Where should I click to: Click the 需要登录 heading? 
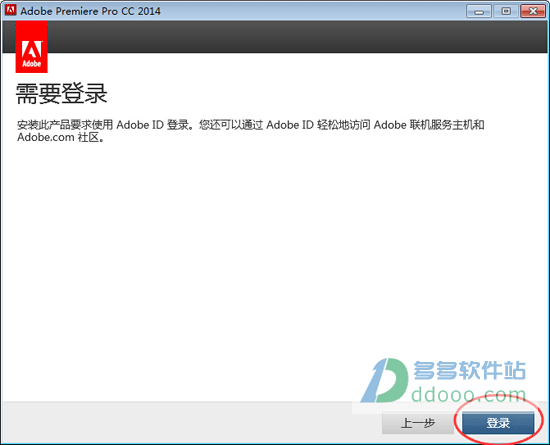tap(61, 94)
